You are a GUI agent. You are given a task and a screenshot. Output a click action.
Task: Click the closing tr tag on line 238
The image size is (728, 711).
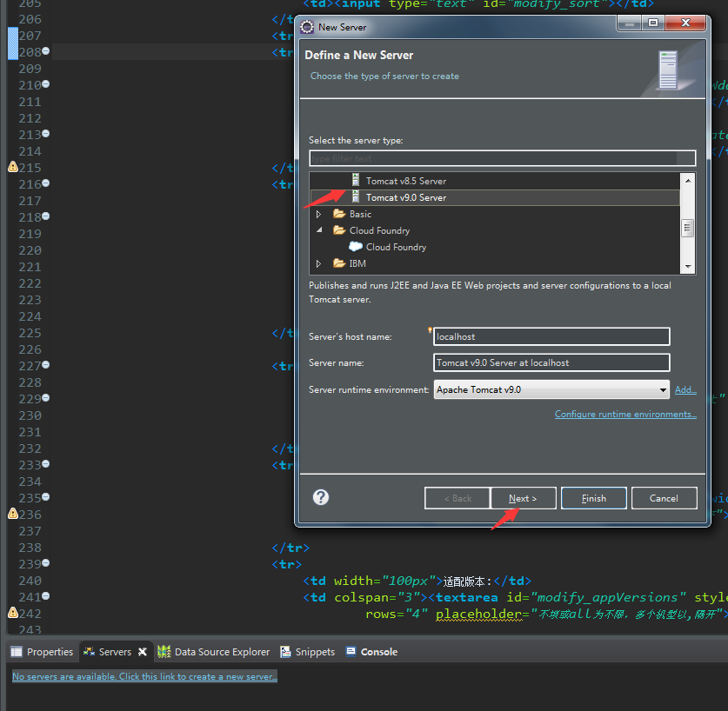pyautogui.click(x=291, y=548)
